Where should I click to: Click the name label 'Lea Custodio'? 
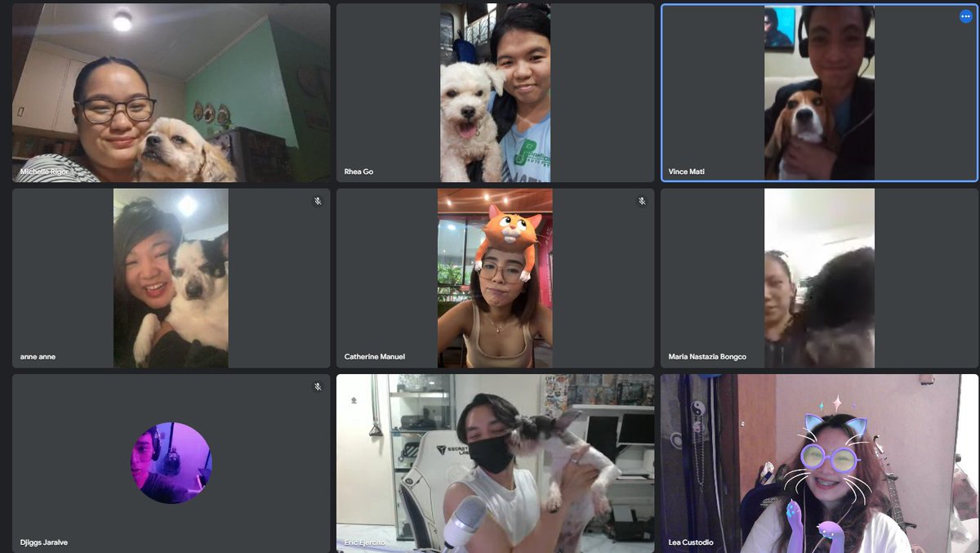691,542
